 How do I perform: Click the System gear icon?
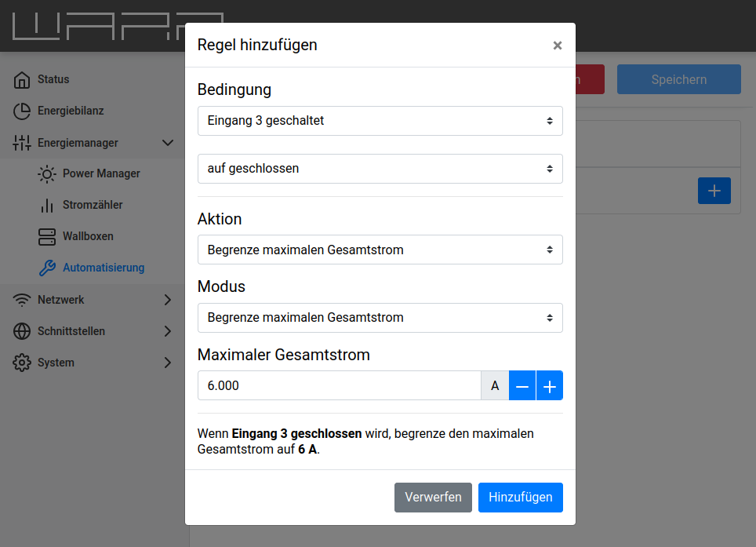22,363
